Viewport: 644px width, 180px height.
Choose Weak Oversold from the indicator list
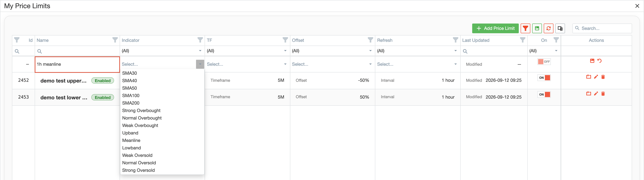[162, 156]
